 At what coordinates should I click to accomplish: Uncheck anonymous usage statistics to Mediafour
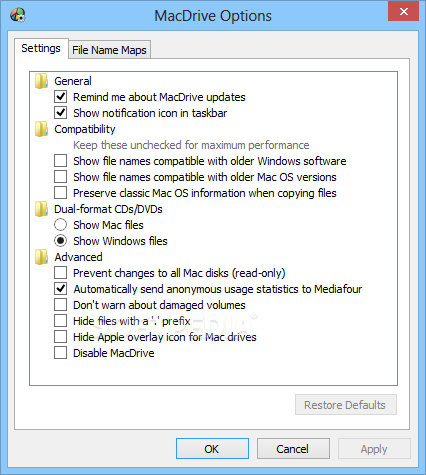coord(60,289)
